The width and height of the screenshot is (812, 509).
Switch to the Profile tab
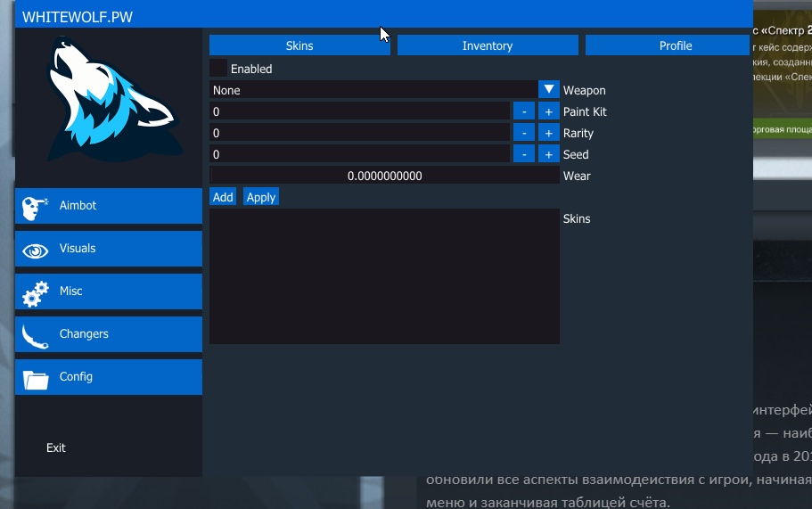coord(668,45)
